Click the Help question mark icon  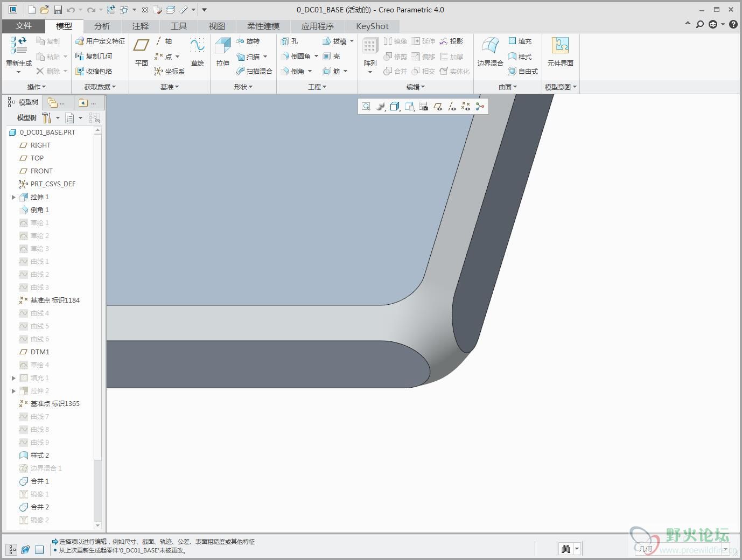pyautogui.click(x=733, y=24)
